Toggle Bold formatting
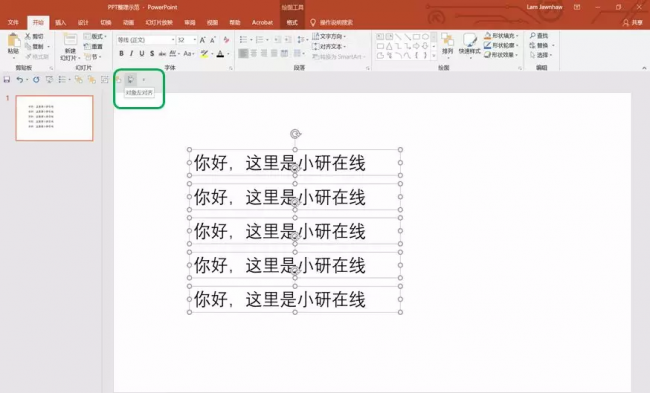Image resolution: width=650 pixels, height=393 pixels. [x=121, y=53]
